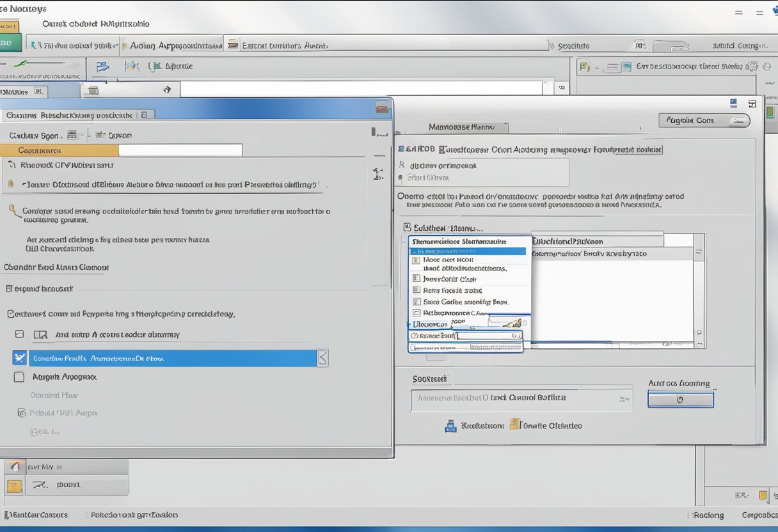Click the printer icon atop the right dialog

point(734,102)
